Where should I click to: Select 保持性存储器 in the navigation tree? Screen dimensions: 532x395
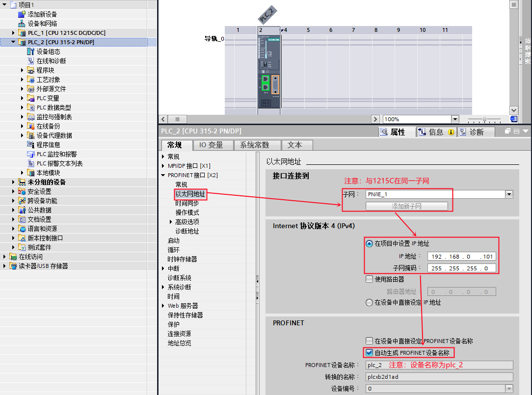[185, 315]
